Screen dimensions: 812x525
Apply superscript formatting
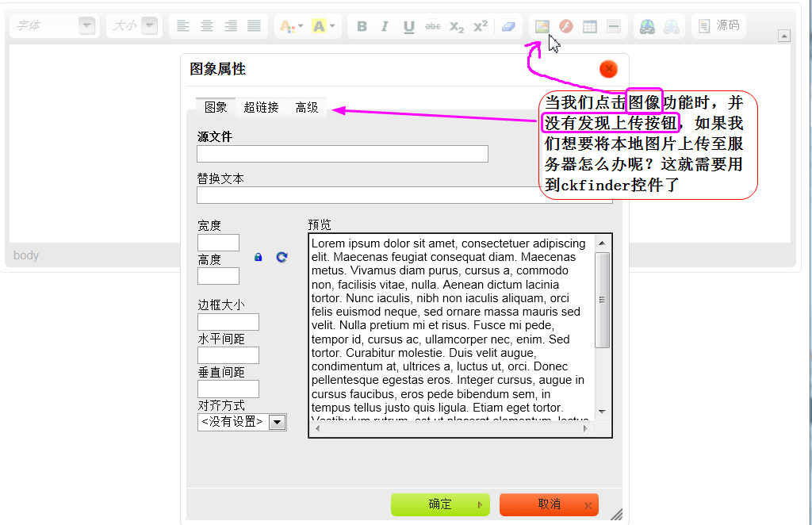click(x=480, y=26)
